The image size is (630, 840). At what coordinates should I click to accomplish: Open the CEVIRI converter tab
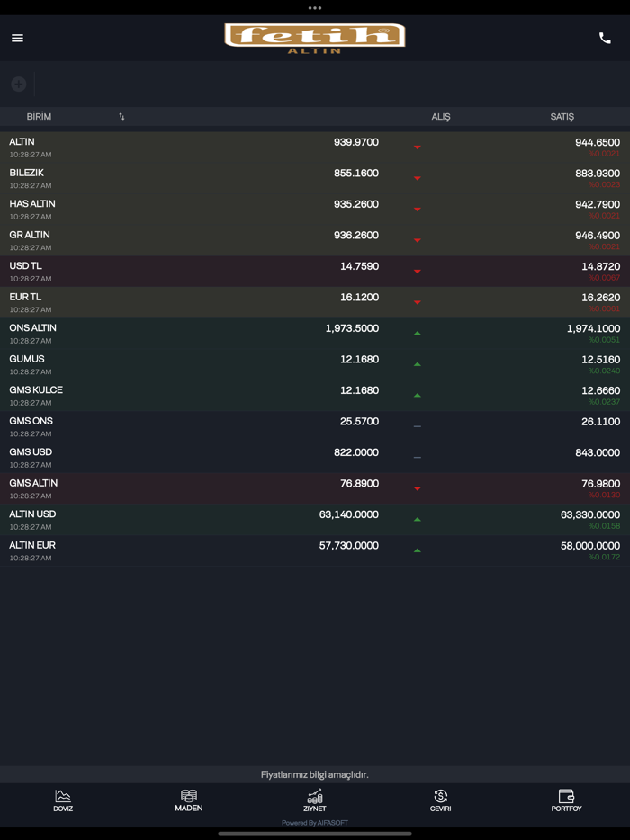[440, 800]
